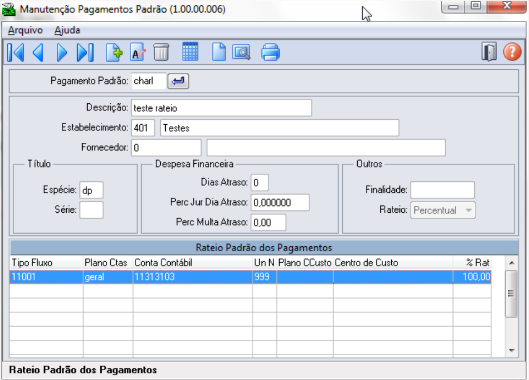Open the Ajuda menu
This screenshot has height=380, width=529.
[67, 30]
